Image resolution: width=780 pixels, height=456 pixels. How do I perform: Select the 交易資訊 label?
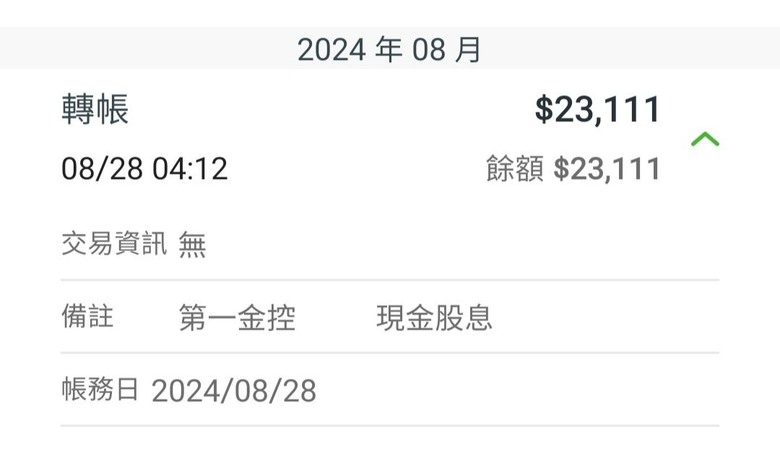(114, 244)
